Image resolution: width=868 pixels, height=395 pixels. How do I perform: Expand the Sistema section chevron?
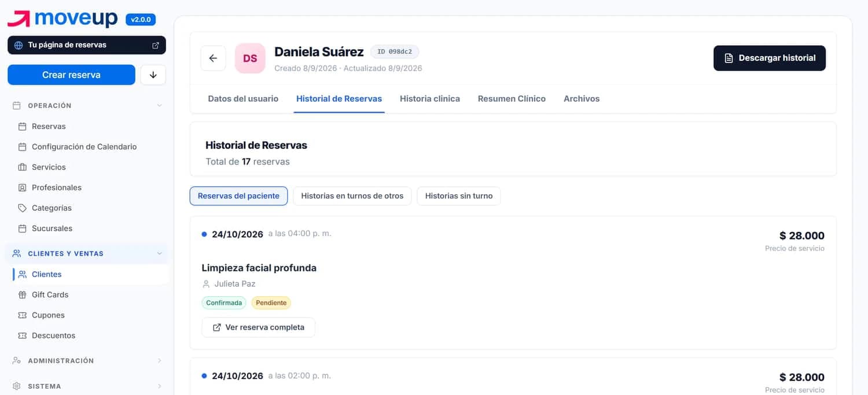[x=160, y=386]
